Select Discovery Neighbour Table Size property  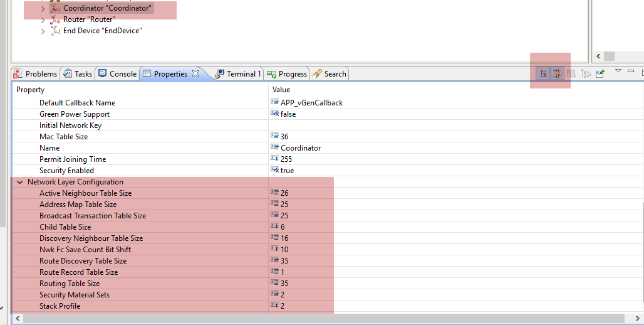(x=91, y=238)
